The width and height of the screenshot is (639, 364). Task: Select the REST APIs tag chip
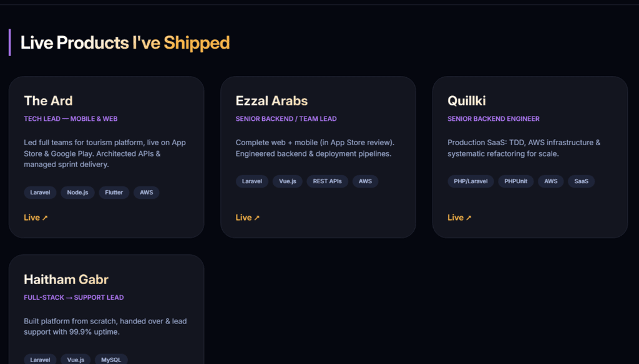327,181
